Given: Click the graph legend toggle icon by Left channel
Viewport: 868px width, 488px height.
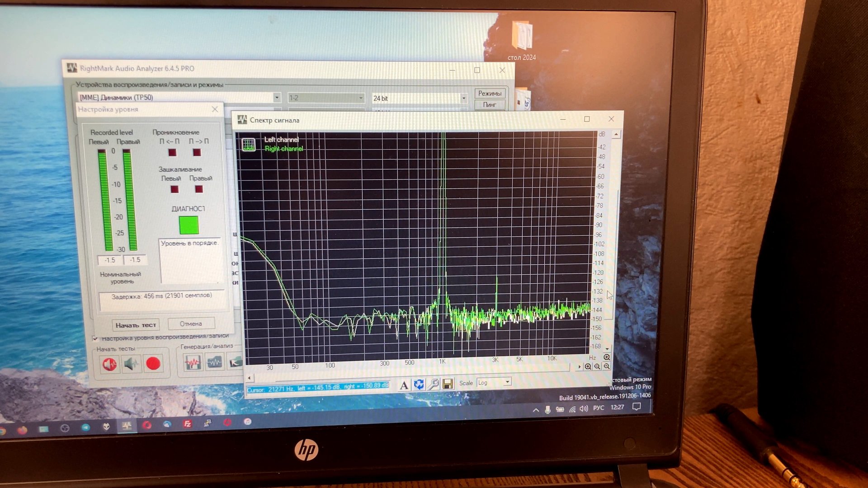Looking at the screenshot, I should tap(249, 145).
